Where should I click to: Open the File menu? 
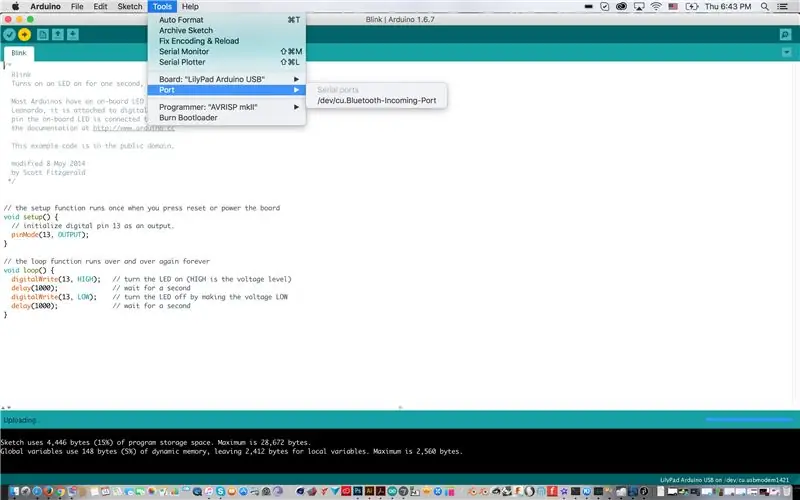click(77, 6)
